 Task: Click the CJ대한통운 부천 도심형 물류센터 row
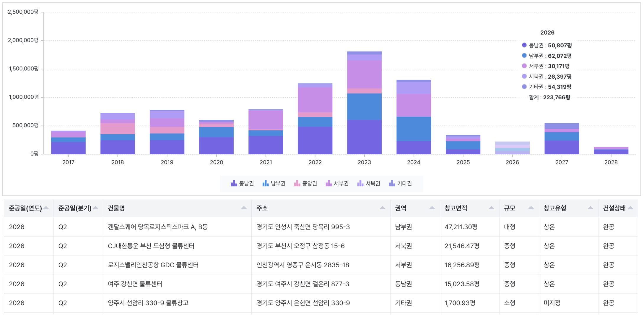click(x=321, y=246)
